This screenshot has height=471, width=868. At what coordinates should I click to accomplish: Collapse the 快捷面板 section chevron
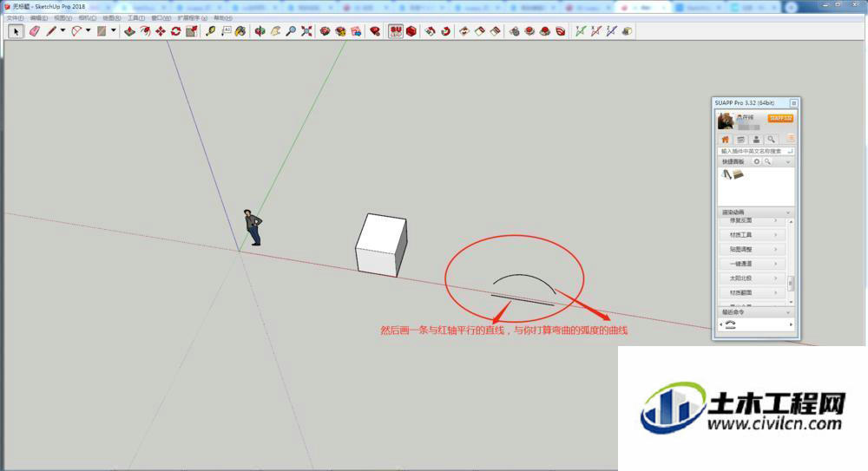click(788, 162)
